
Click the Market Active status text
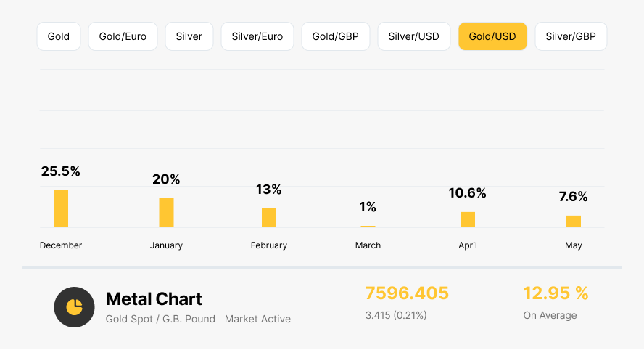257,319
